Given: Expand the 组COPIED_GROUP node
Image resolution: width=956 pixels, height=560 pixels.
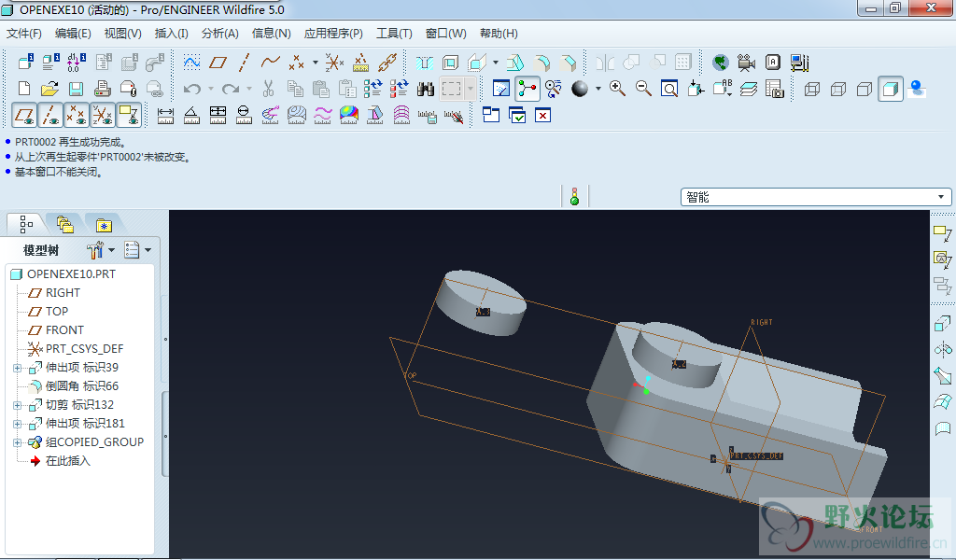Looking at the screenshot, I should tap(17, 443).
